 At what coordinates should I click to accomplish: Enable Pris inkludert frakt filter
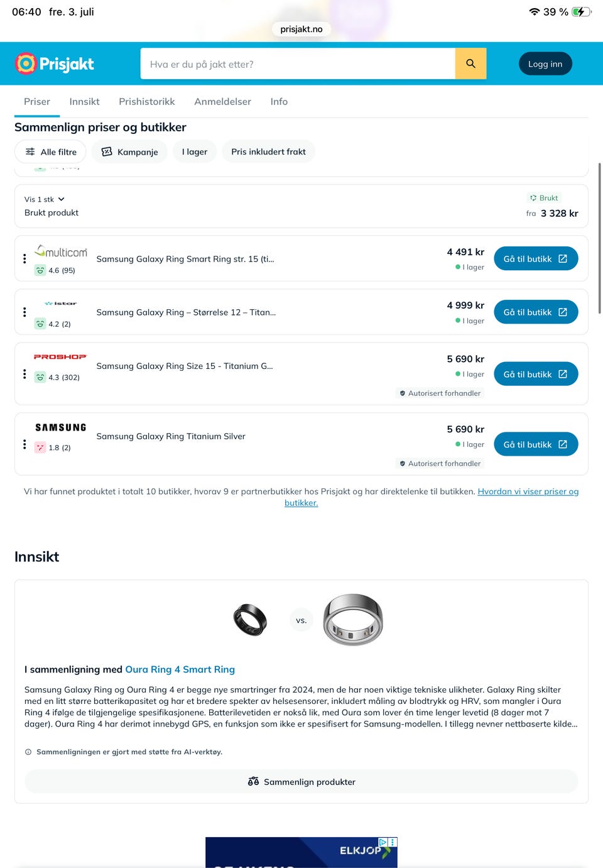coord(268,151)
